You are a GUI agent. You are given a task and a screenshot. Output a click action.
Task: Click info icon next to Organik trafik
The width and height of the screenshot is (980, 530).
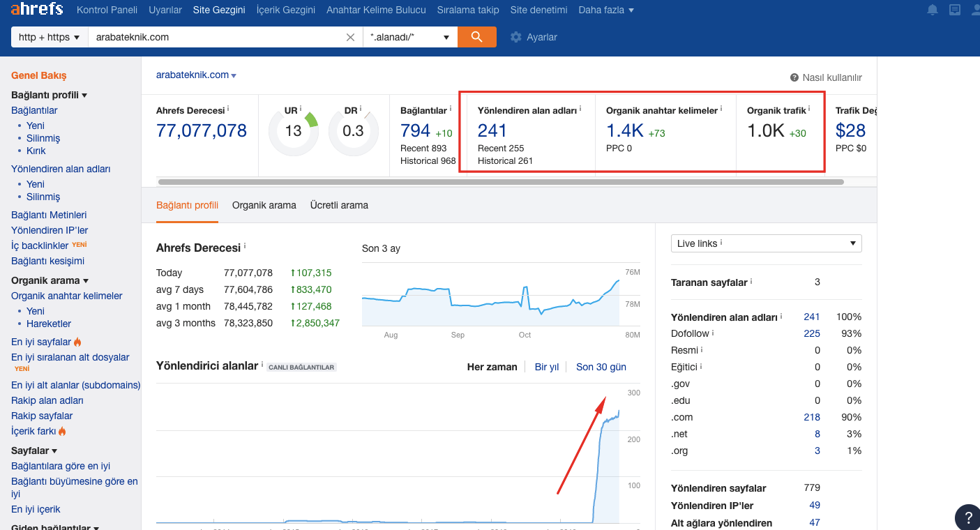809,109
